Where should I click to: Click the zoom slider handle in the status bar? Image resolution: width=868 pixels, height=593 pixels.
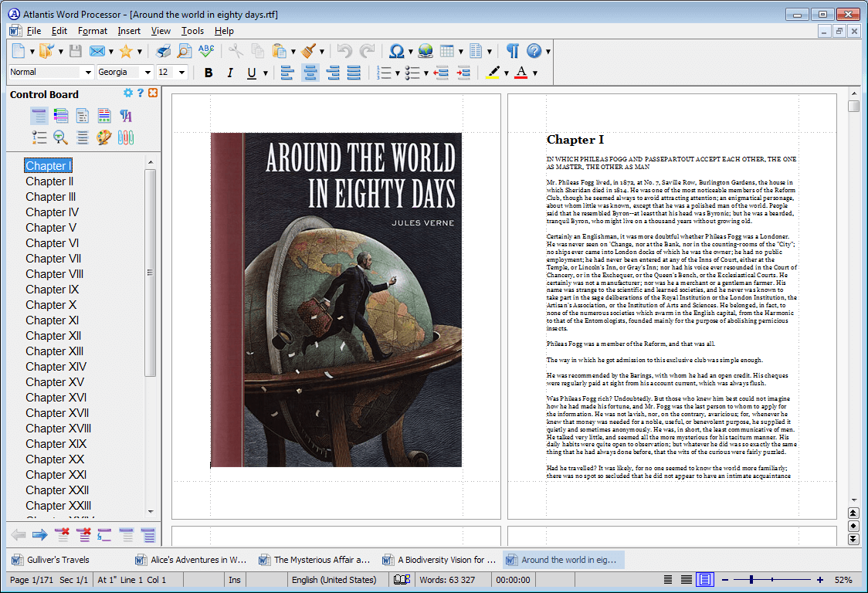pyautogui.click(x=751, y=580)
